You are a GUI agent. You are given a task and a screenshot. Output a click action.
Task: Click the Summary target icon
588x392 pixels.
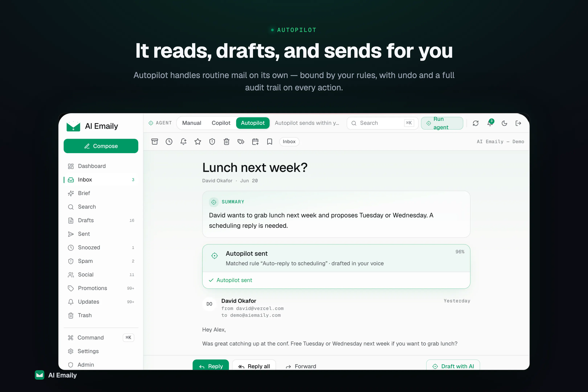point(214,202)
